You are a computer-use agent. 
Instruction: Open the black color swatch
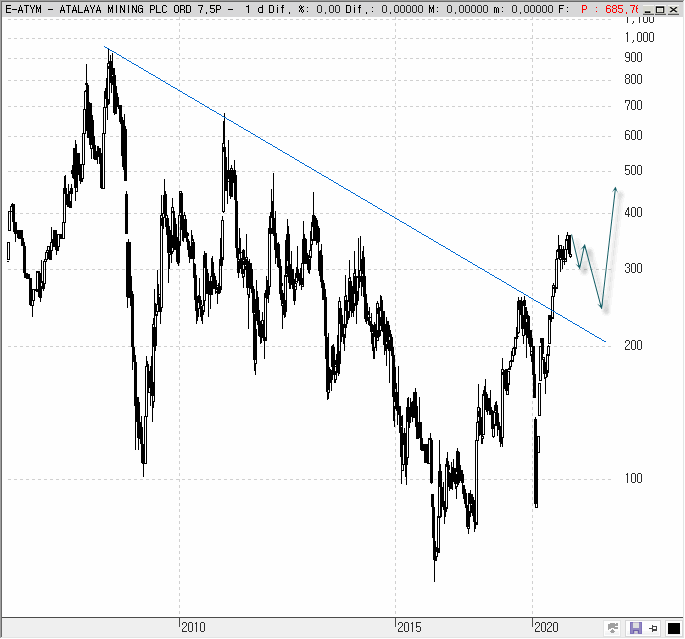[674, 628]
